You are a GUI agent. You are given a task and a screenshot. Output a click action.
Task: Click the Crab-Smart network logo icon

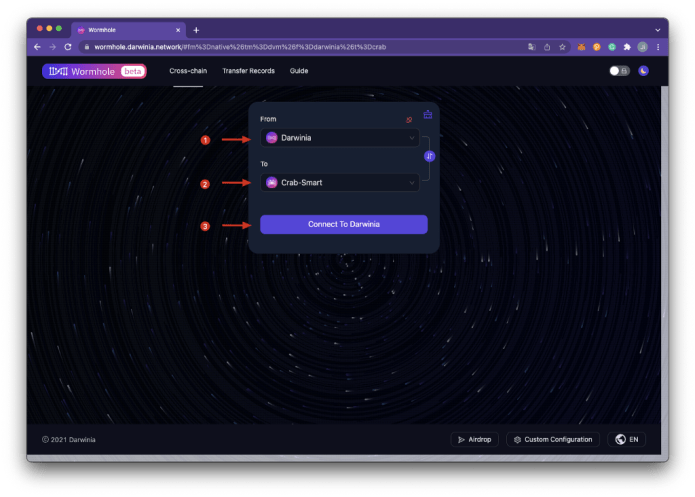click(272, 183)
